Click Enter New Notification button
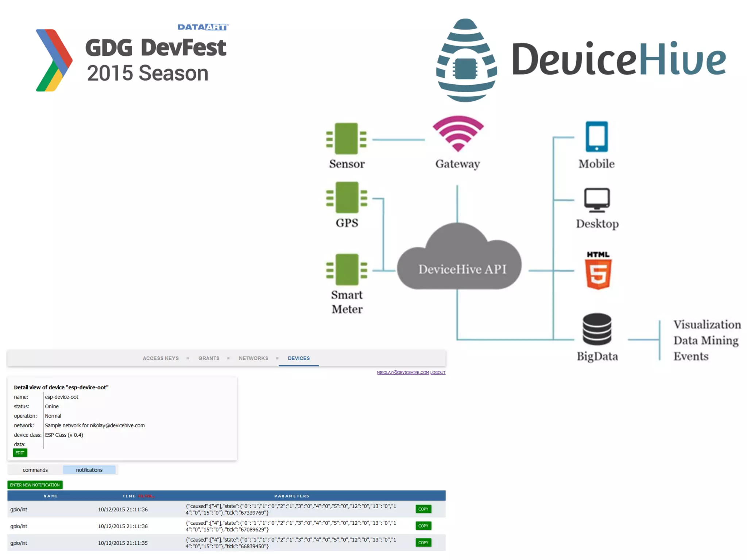The height and width of the screenshot is (560, 747). [x=35, y=485]
